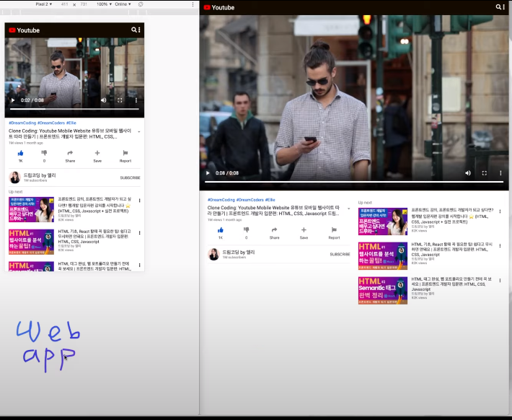Click the mobile preview video progress bar
The height and width of the screenshot is (420, 512).
tap(74, 108)
